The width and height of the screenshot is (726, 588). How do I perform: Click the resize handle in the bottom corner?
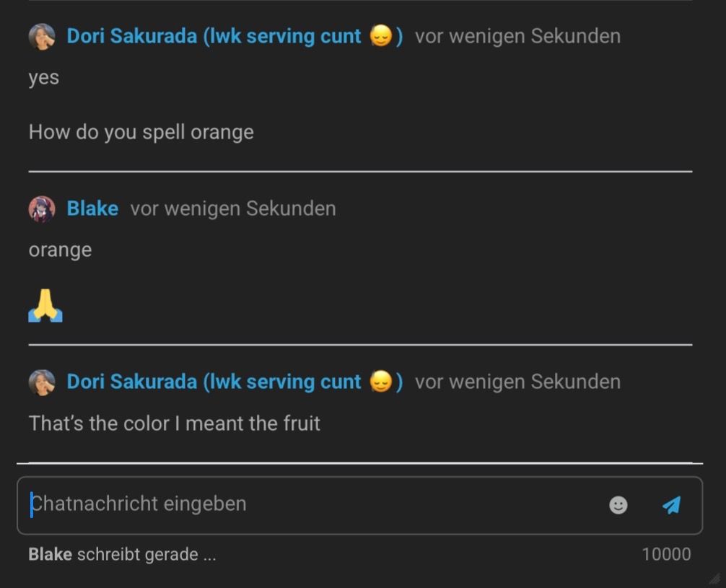(x=714, y=578)
